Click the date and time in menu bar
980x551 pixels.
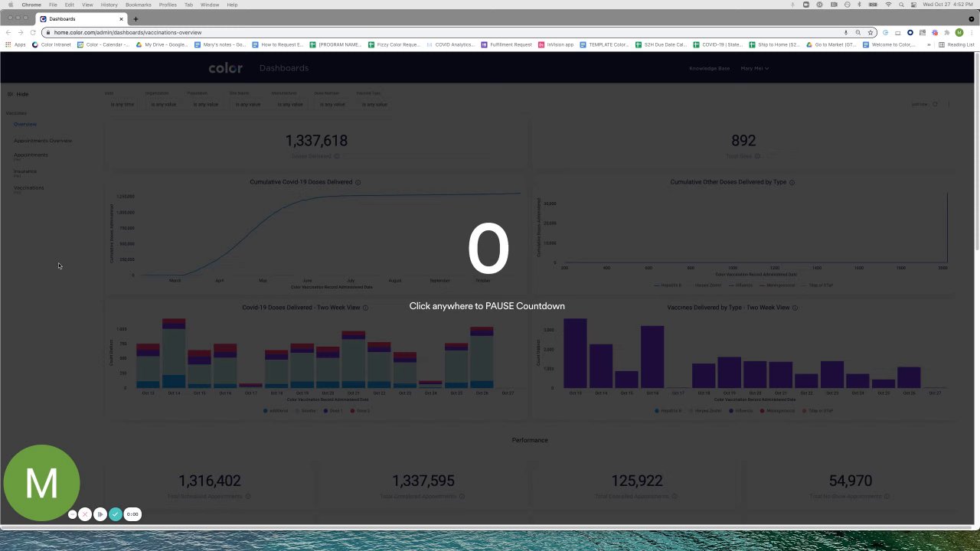[x=948, y=5]
